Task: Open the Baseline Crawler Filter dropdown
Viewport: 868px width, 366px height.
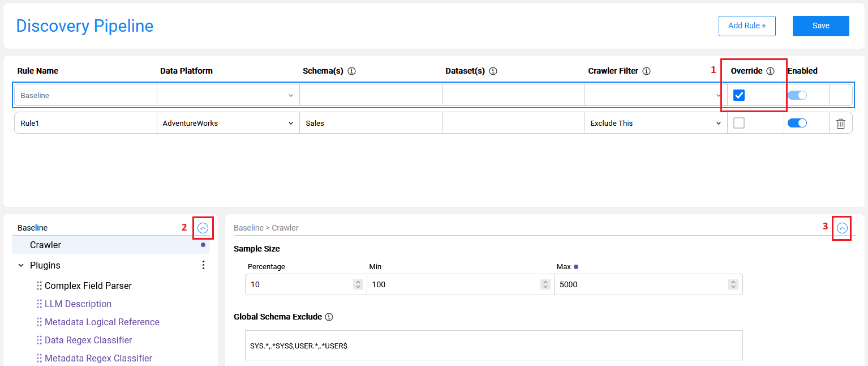Action: 656,95
